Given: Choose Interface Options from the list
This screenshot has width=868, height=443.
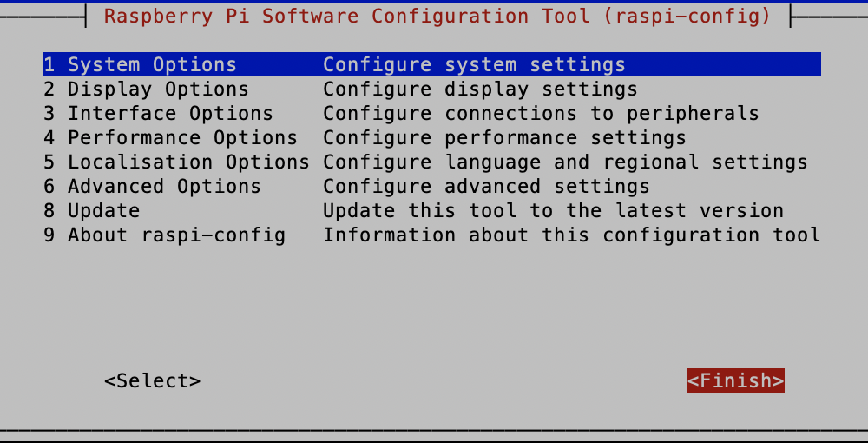Looking at the screenshot, I should [170, 114].
